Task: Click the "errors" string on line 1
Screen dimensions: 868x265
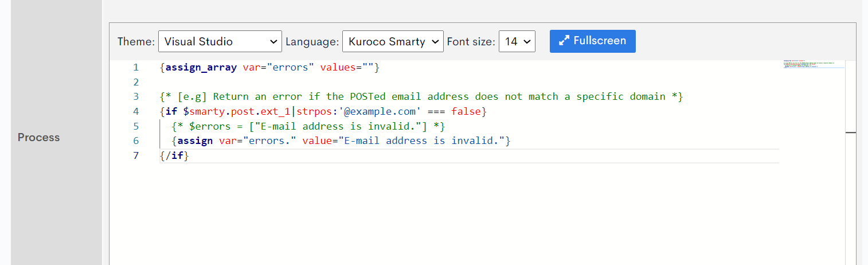Action: (292, 68)
